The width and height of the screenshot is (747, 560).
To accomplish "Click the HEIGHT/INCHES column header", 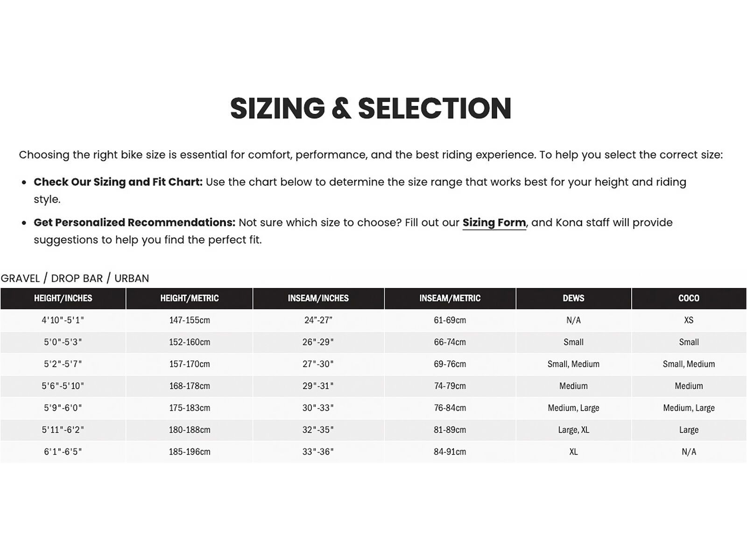I will 63,298.
